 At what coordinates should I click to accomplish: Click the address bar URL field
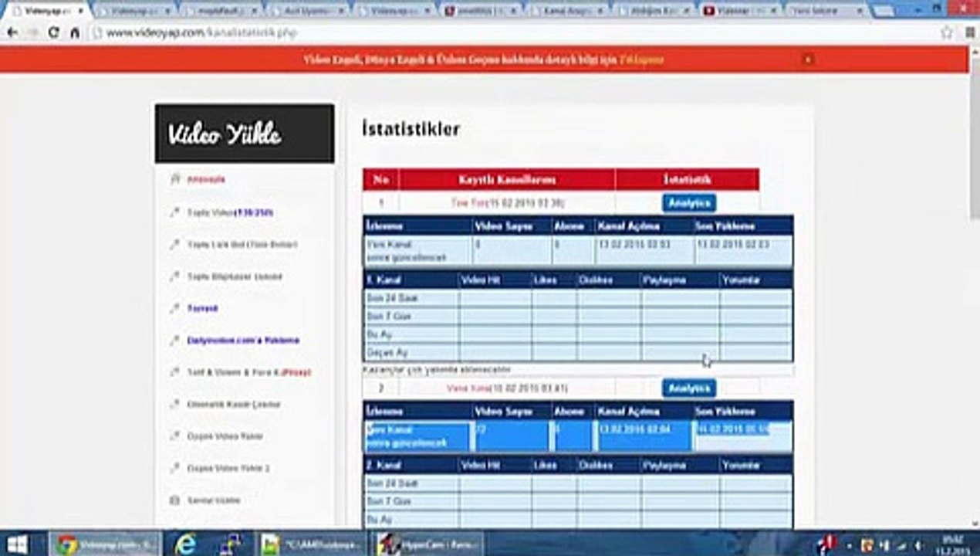(x=509, y=33)
